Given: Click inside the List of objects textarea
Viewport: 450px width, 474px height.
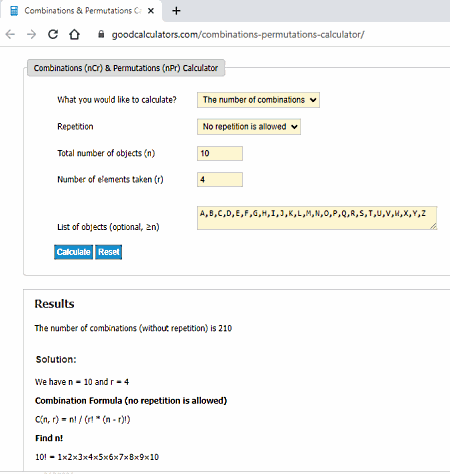Looking at the screenshot, I should [317, 218].
